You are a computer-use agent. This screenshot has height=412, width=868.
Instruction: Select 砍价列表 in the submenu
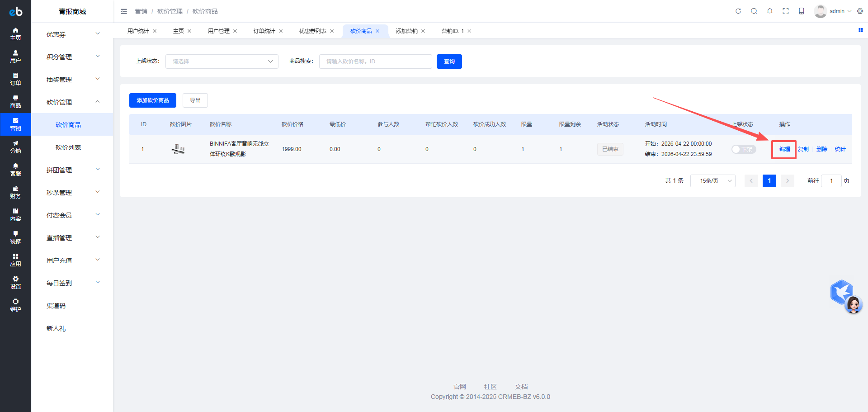pyautogui.click(x=68, y=147)
